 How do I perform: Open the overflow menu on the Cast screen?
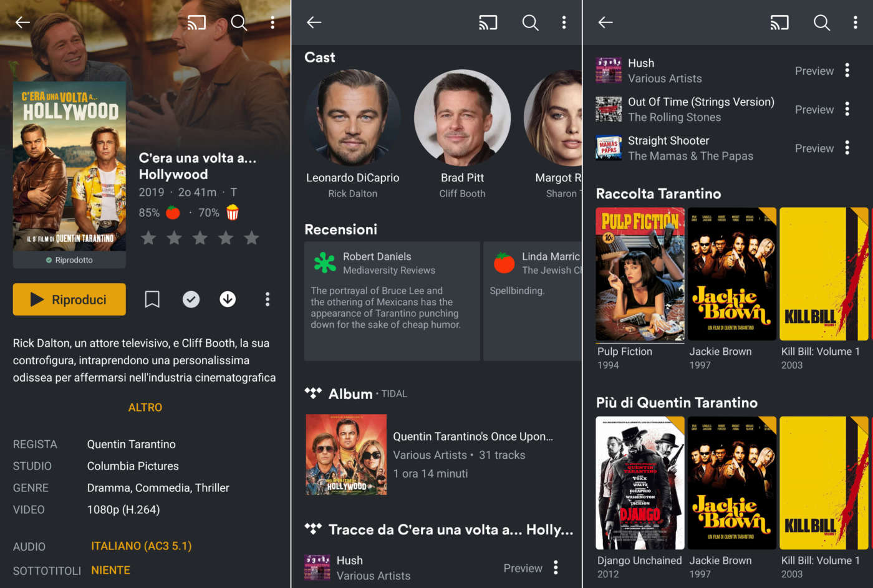click(x=564, y=23)
